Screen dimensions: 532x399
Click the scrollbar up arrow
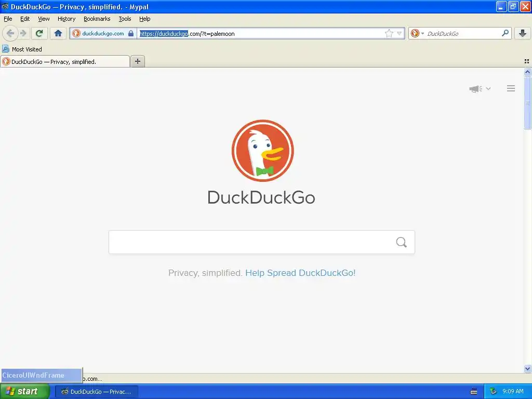click(x=528, y=72)
